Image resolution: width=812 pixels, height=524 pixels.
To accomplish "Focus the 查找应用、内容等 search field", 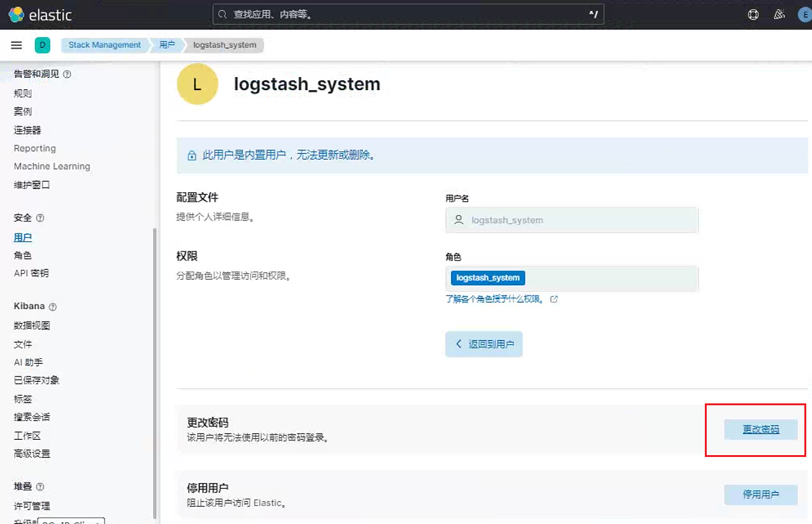I will [x=408, y=14].
